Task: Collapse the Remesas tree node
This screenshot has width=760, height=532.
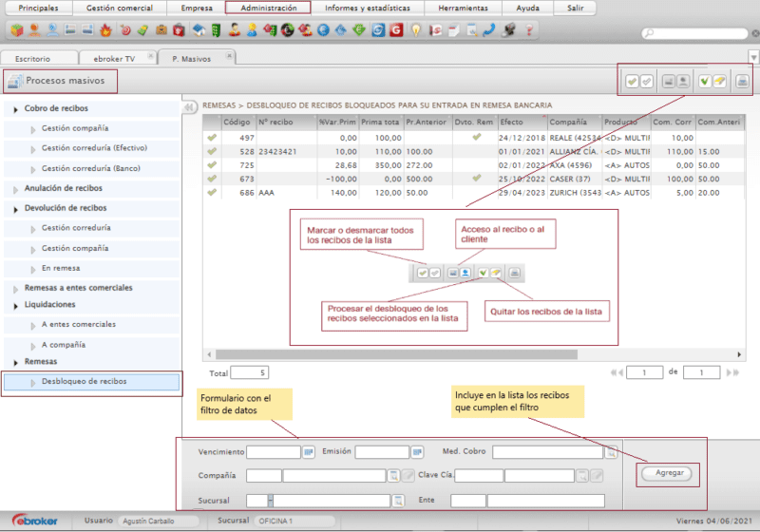Action: tap(15, 362)
